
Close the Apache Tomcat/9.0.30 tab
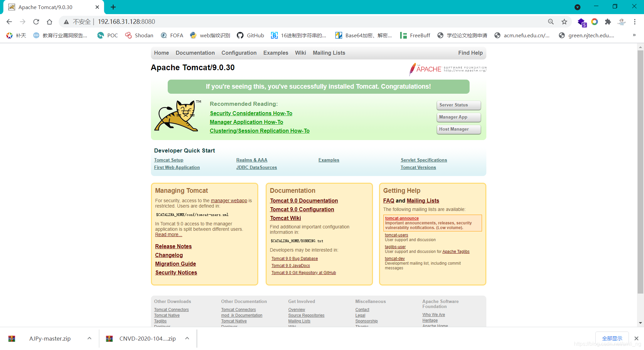pos(97,7)
